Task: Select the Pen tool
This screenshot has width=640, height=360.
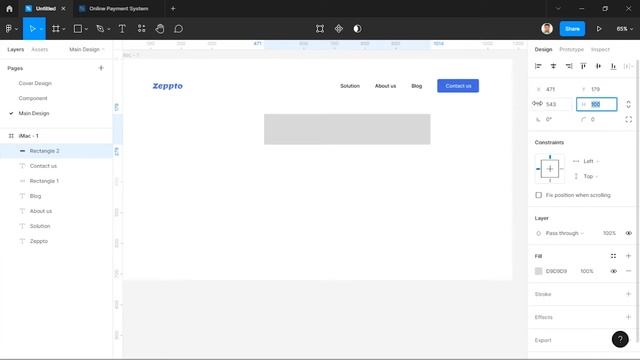Action: (100, 29)
